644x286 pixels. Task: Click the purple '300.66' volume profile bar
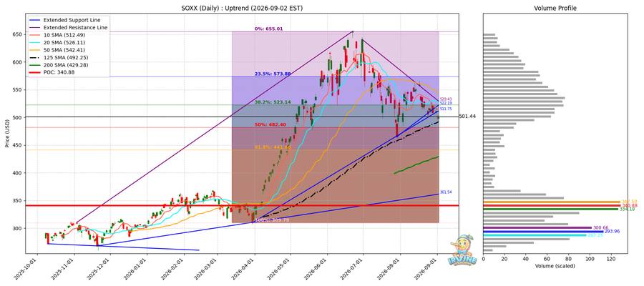[537, 227]
